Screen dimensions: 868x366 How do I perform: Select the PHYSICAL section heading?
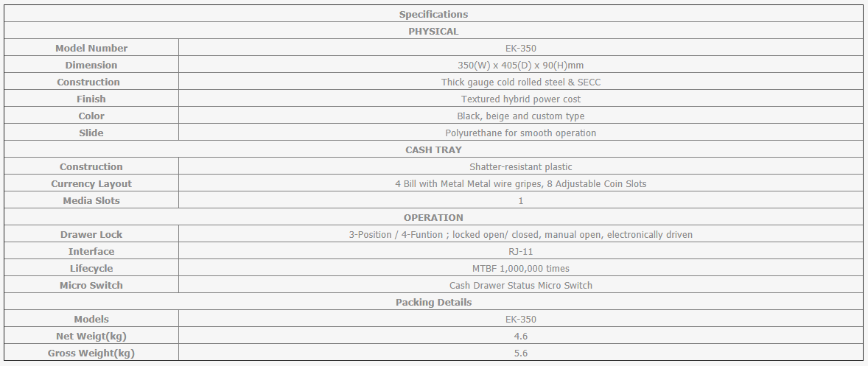click(433, 32)
